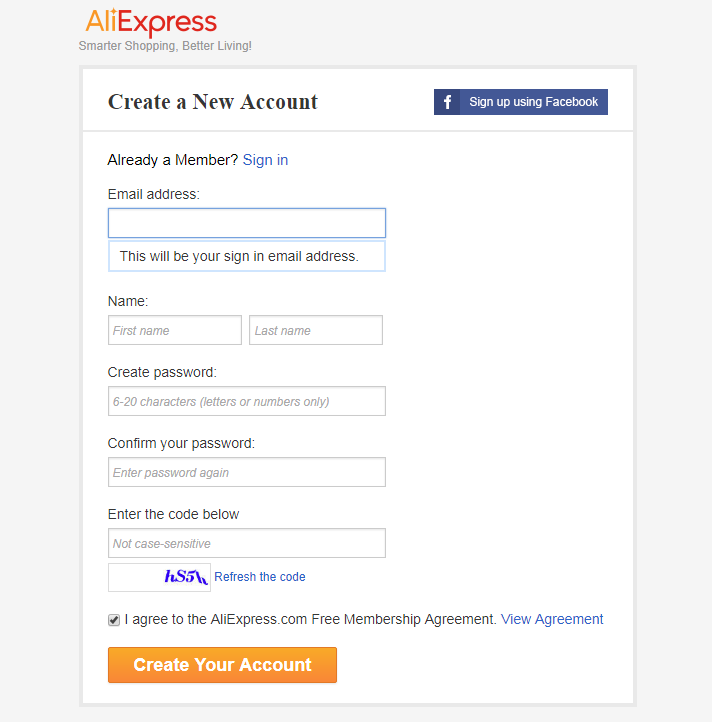Click the Last name field

point(316,330)
